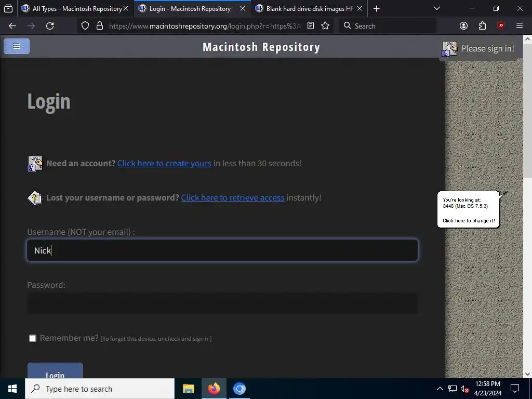This screenshot has height=399, width=532.
Task: Open the list all tabs dropdown arrow
Action: (437, 8)
